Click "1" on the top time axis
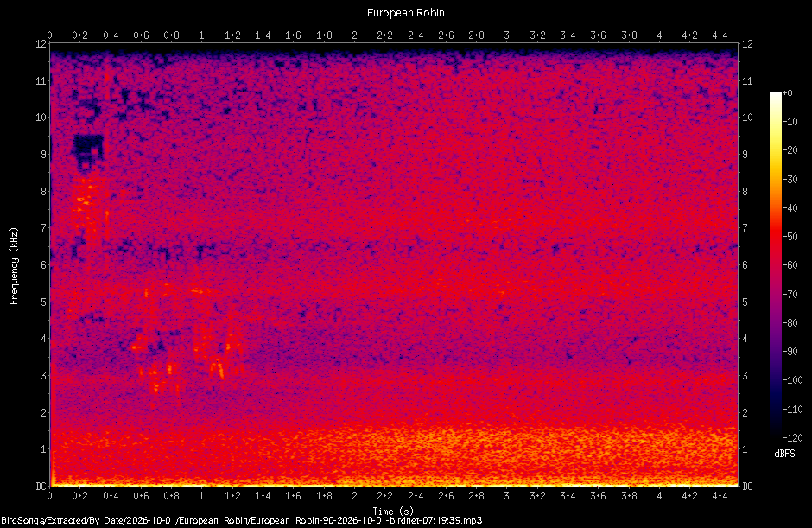The image size is (812, 528). [x=202, y=35]
